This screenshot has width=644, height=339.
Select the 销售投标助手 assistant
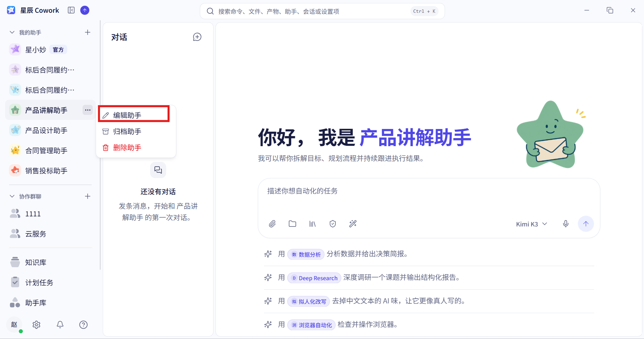(50, 171)
